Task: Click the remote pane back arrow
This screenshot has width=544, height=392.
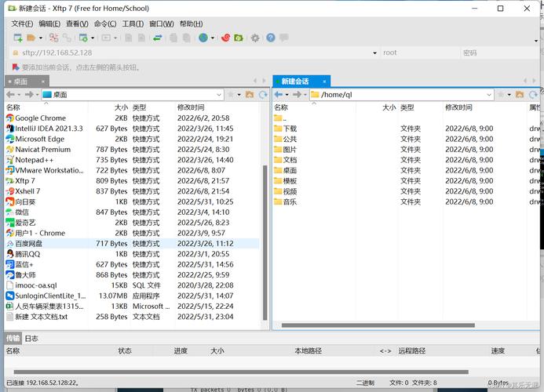Action: point(279,94)
